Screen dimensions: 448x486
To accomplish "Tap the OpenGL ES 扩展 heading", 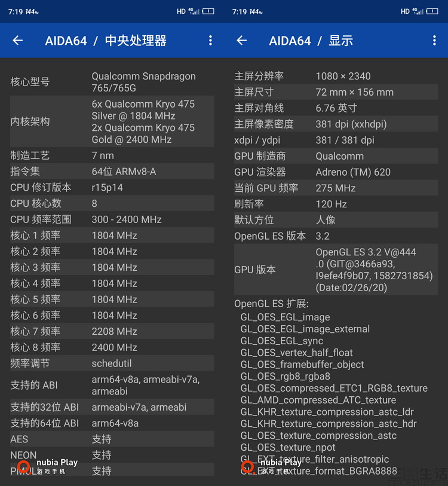I will coord(271,304).
